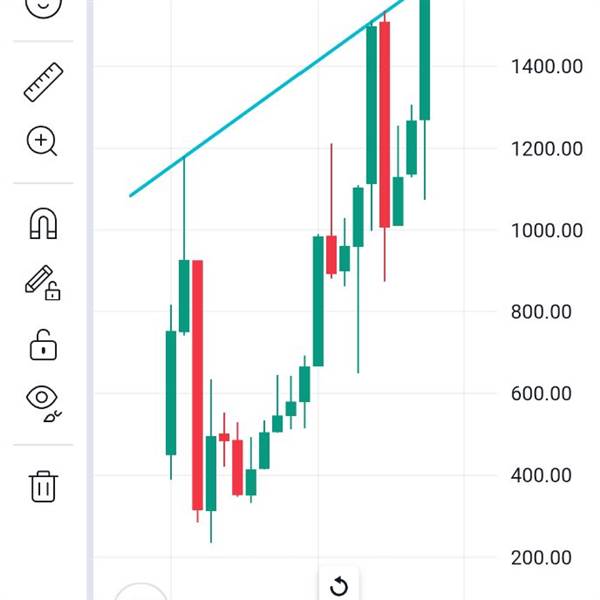This screenshot has height=600, width=600.
Task: Hide all drawings using eye icon
Action: 43,403
